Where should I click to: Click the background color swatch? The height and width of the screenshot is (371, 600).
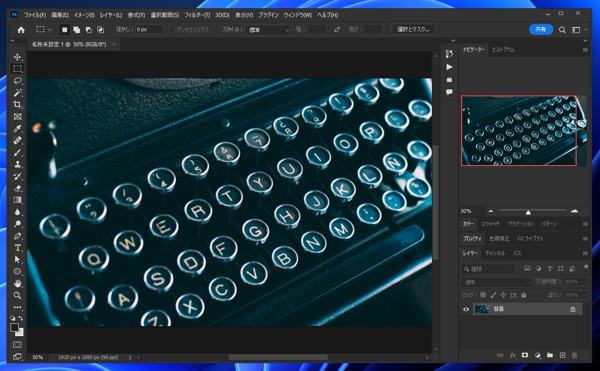click(20, 332)
